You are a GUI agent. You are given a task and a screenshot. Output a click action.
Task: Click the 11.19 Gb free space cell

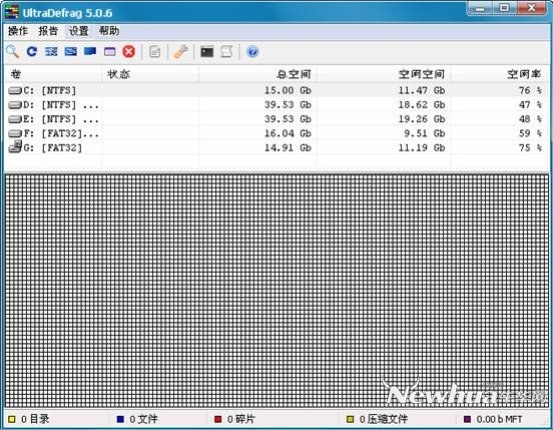[421, 148]
